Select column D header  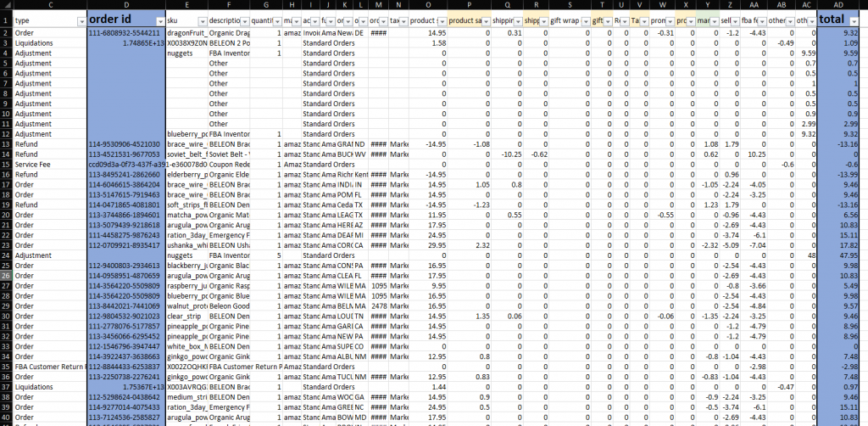(125, 6)
